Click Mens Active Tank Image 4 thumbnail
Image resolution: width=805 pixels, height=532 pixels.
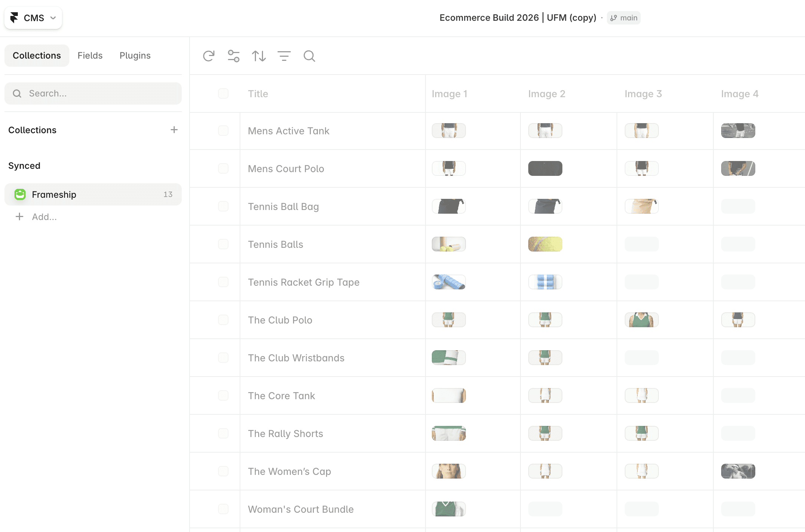click(x=738, y=131)
